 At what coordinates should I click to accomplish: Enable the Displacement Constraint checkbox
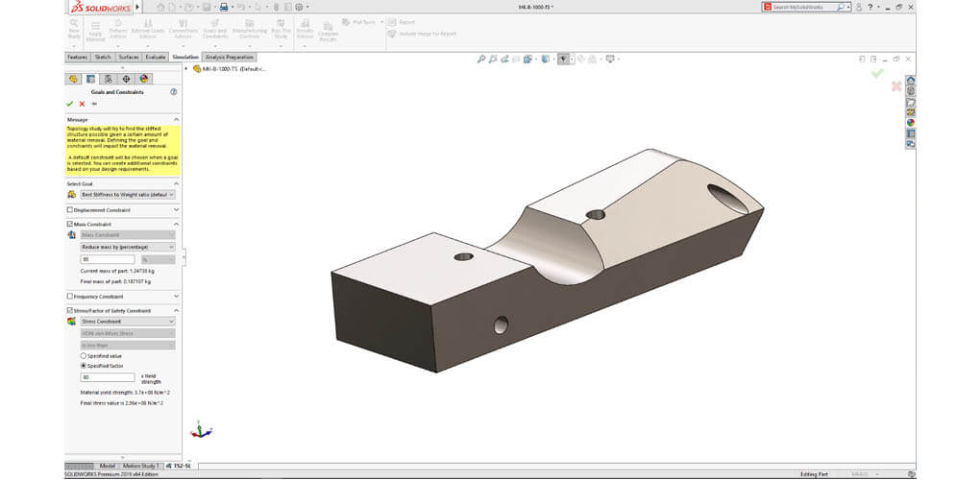(x=69, y=209)
